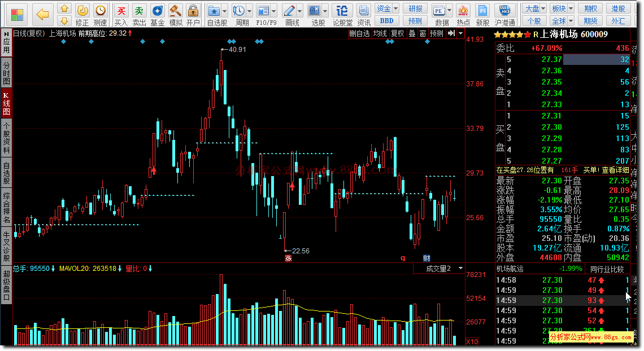Open the 热点 flame hot icon
This screenshot has height=351, width=644.
(x=463, y=11)
